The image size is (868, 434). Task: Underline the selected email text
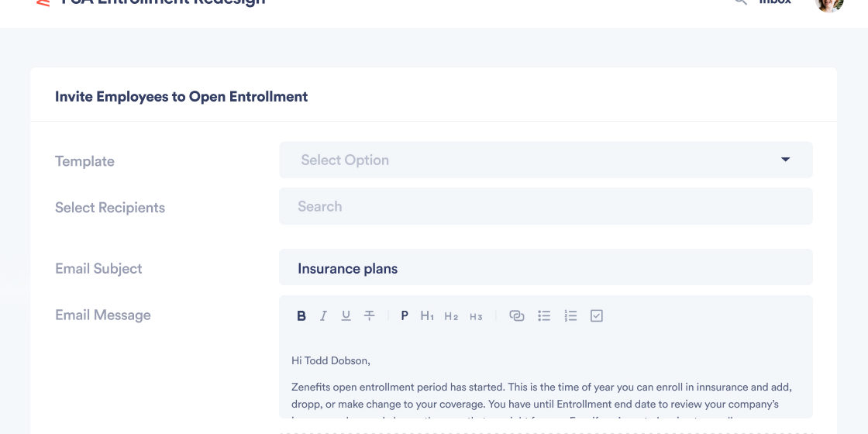[346, 315]
